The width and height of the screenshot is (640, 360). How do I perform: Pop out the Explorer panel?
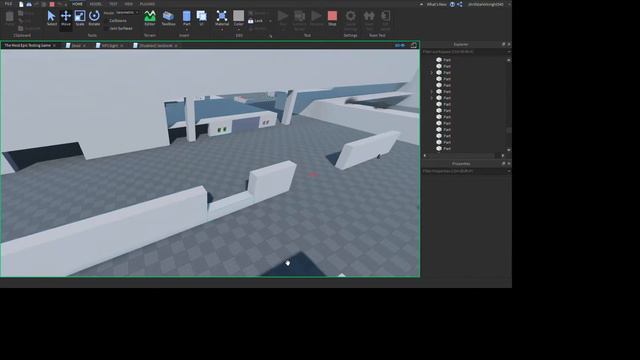tap(503, 44)
